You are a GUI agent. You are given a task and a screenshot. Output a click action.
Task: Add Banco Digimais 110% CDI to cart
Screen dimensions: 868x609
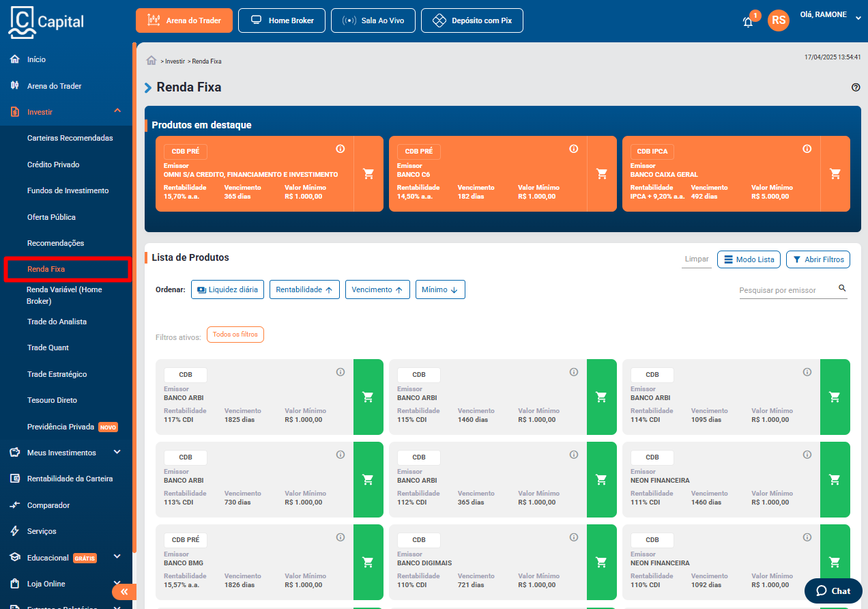602,562
